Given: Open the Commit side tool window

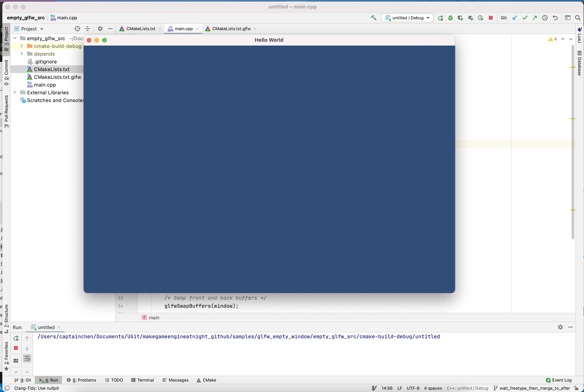Looking at the screenshot, I should [6, 73].
